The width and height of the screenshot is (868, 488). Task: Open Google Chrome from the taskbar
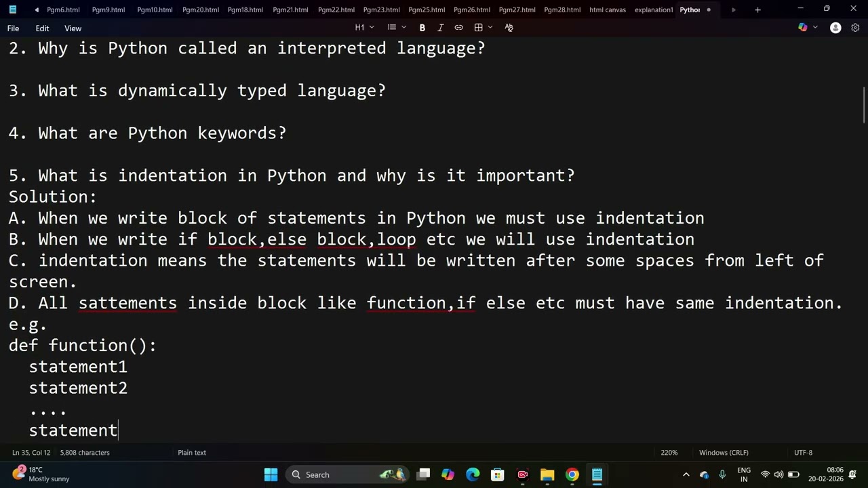point(572,474)
